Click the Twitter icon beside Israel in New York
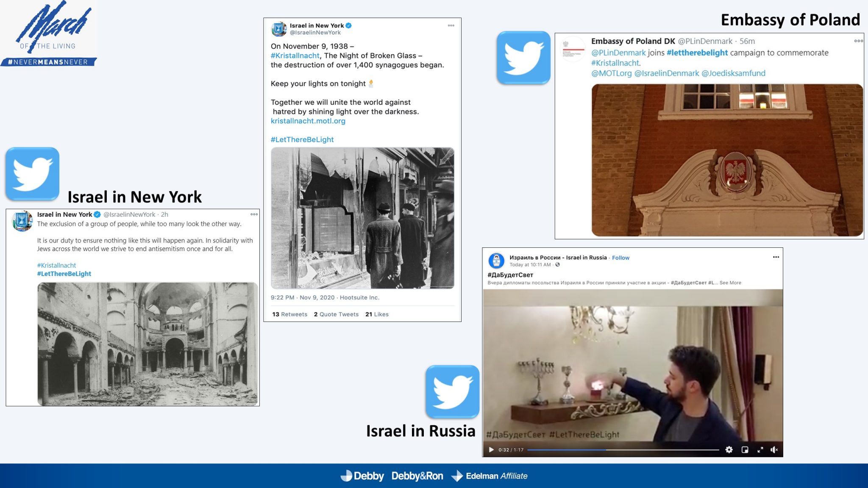868x488 pixels. click(x=32, y=174)
